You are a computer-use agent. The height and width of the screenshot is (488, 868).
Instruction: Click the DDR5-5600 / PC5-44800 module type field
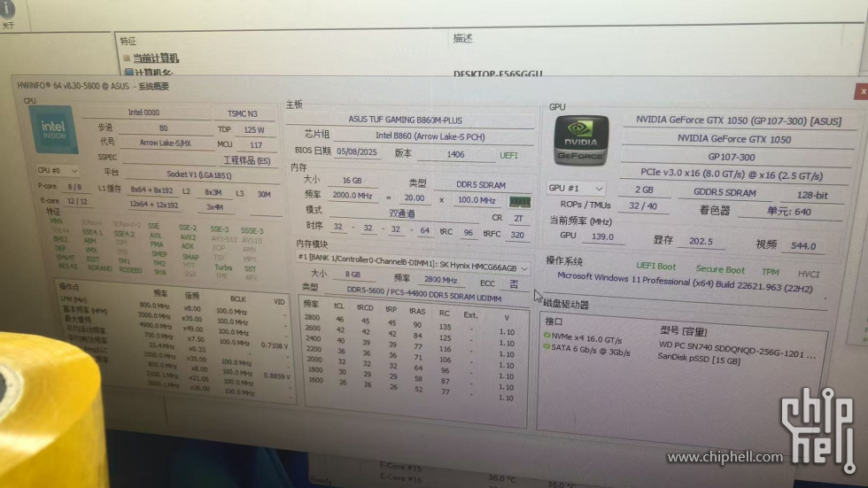pos(424,294)
